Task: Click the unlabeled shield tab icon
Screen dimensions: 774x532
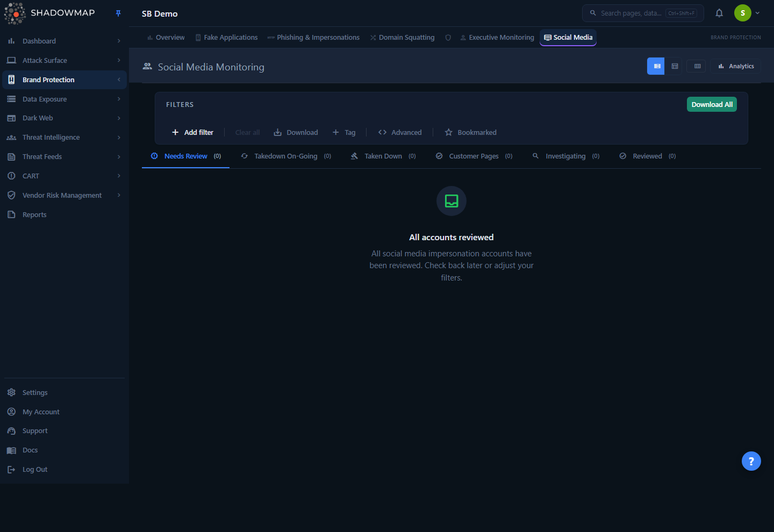Action: (x=448, y=38)
